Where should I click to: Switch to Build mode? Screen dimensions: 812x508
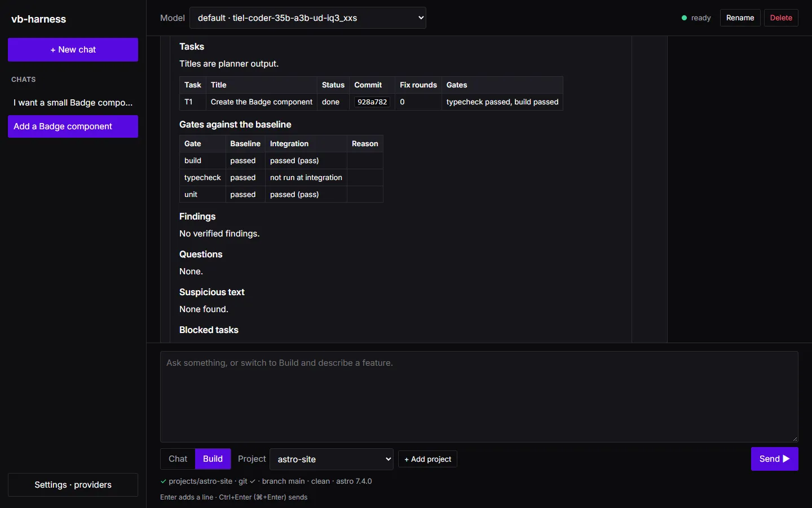[x=213, y=459]
